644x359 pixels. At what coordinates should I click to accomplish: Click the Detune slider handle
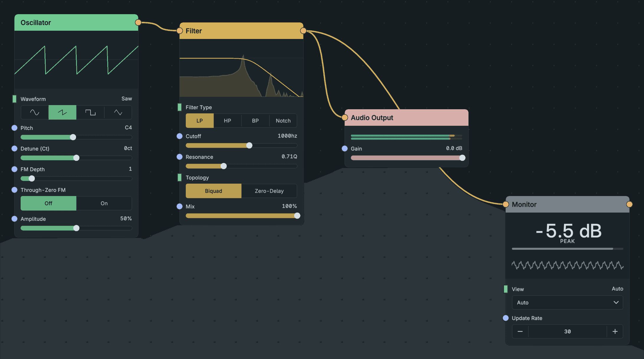click(x=76, y=158)
